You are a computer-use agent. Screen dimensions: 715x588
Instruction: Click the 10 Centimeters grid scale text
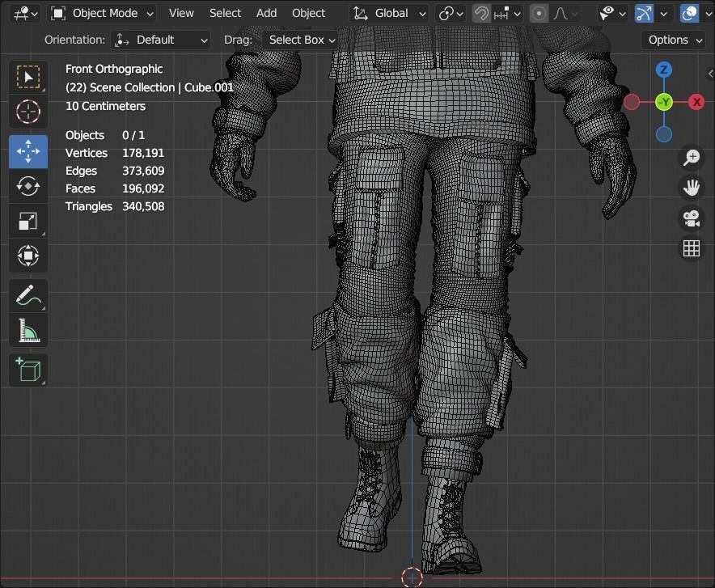click(105, 106)
